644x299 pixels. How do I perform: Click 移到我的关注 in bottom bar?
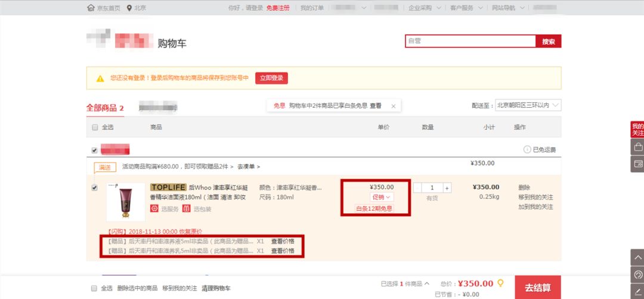(179, 288)
